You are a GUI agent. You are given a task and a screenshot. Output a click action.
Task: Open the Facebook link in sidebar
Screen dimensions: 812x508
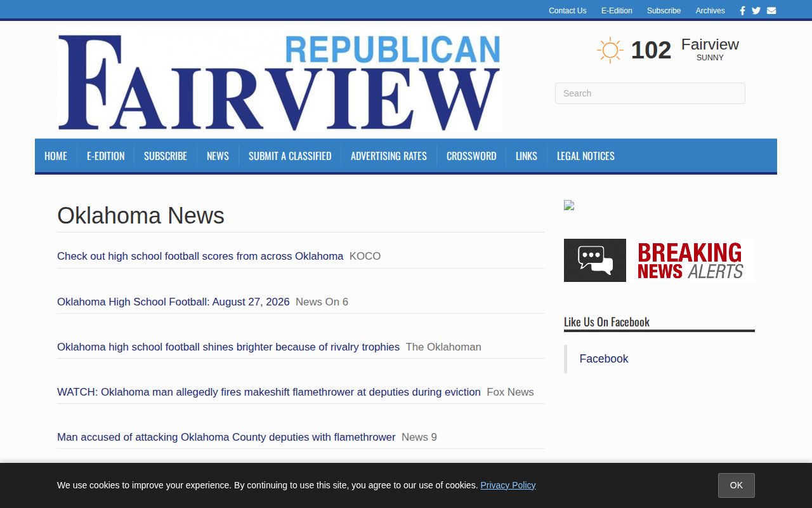604,359
